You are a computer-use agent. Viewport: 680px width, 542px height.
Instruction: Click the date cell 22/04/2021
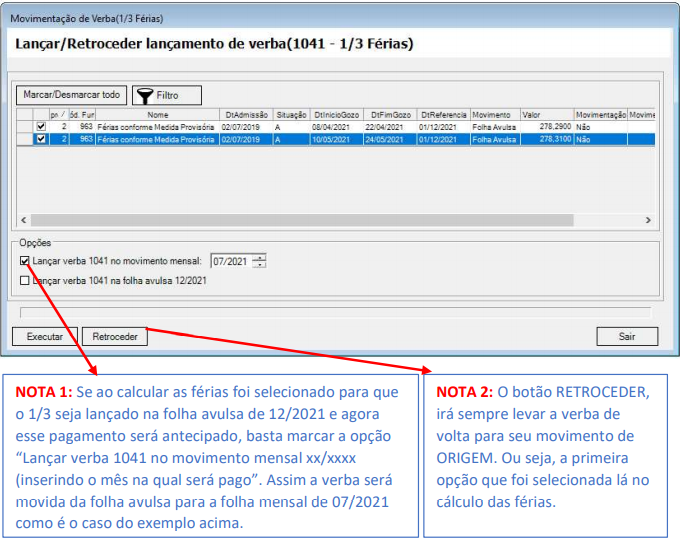click(x=390, y=127)
